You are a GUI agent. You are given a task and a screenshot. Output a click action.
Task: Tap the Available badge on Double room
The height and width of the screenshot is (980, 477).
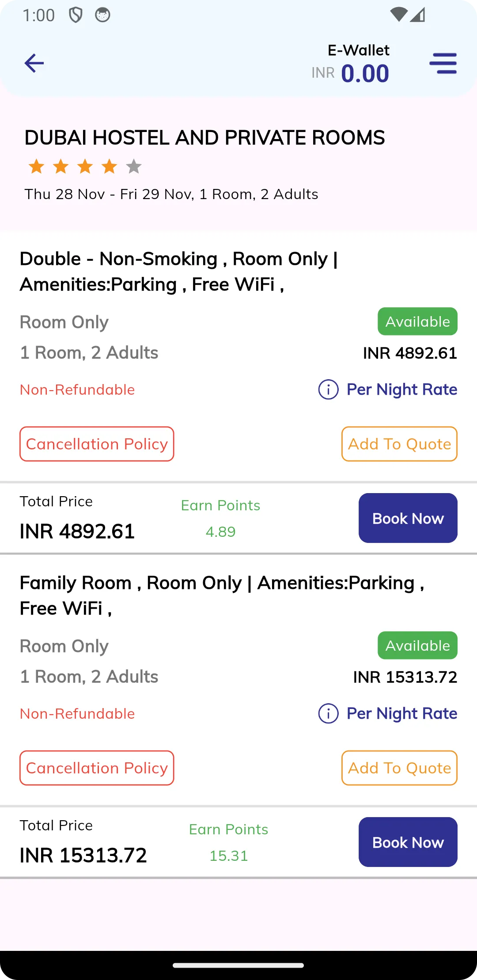point(417,321)
